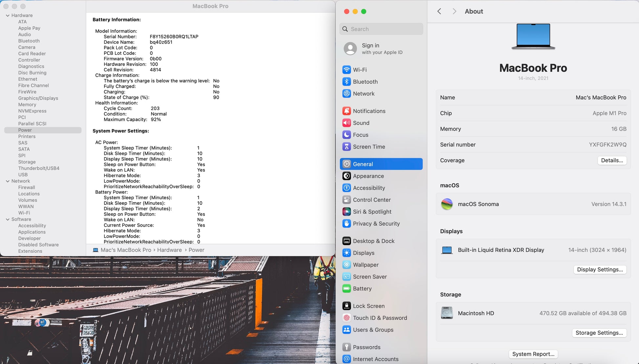Viewport: 639px width, 364px height.
Task: Collapse the Network tree section
Action: pos(8,181)
